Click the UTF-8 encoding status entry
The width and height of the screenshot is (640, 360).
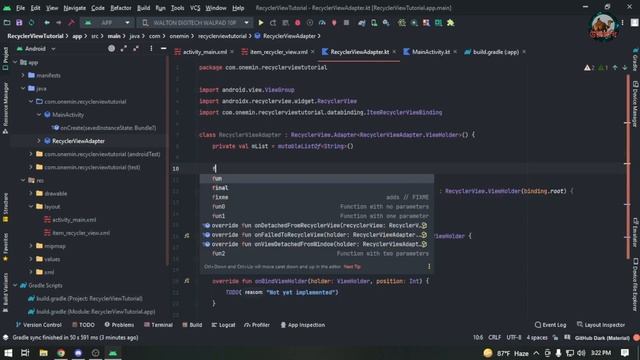(514, 338)
